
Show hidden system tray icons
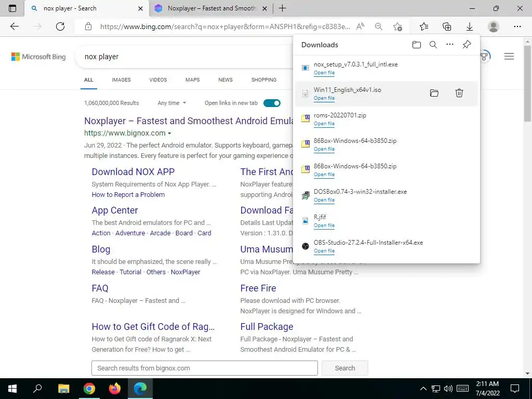[423, 389]
